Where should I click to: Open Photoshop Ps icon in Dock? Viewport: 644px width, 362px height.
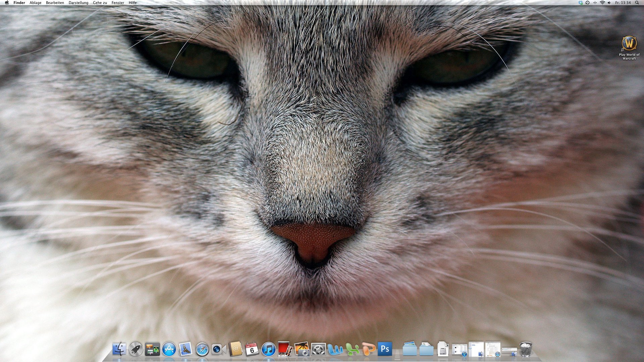click(385, 349)
